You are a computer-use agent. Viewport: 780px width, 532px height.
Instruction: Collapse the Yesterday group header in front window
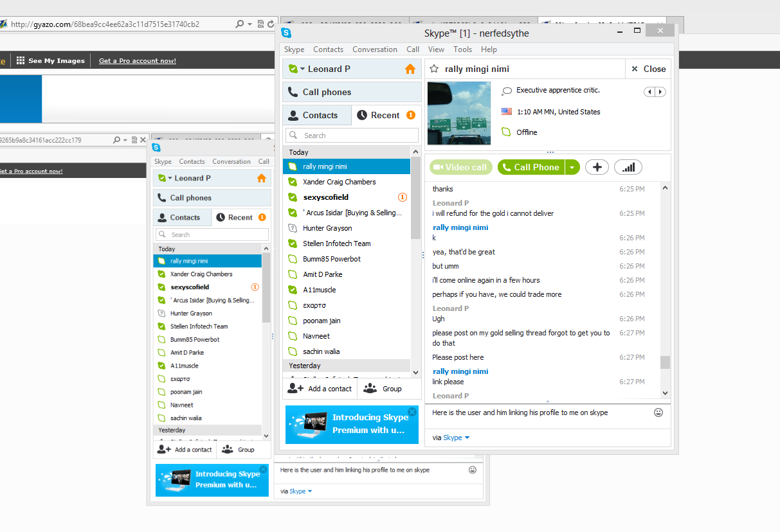pyautogui.click(x=347, y=366)
